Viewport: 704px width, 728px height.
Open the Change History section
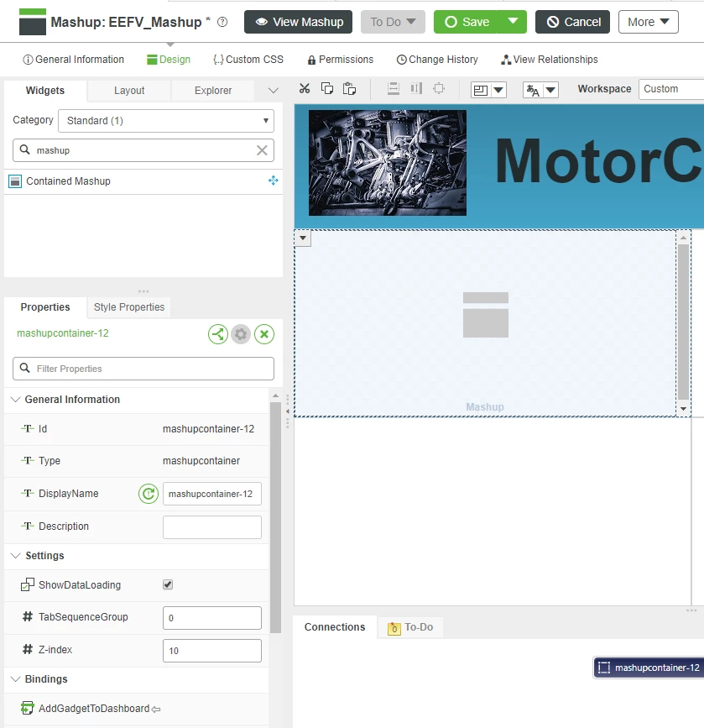point(437,60)
